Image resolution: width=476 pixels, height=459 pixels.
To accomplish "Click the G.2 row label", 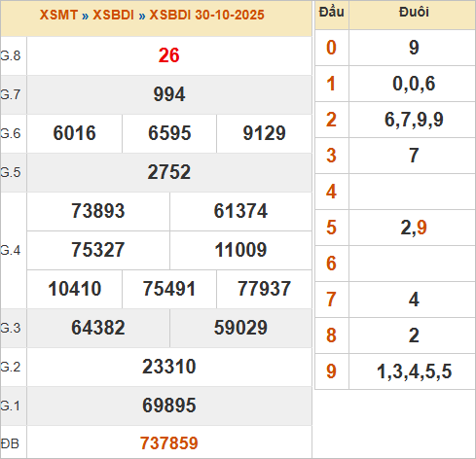I will pos(11,367).
